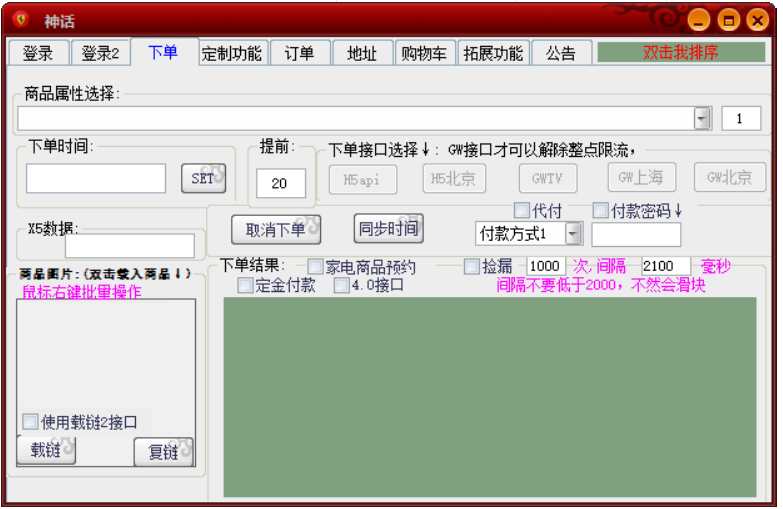Choose the GW上海 interface button
The image size is (783, 509).
coord(641,178)
